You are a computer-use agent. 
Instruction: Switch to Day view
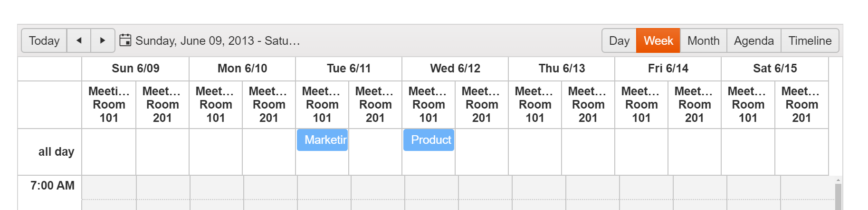point(619,40)
